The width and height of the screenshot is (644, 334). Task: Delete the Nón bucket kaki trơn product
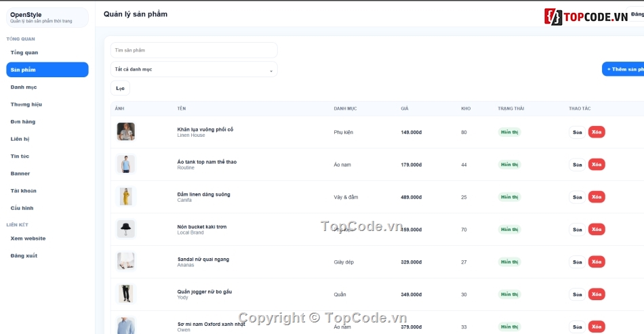(x=597, y=230)
